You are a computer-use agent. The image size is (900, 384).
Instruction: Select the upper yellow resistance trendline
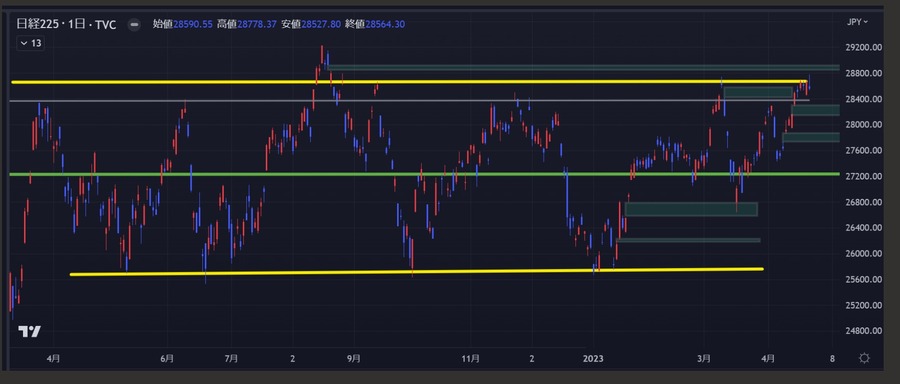click(x=409, y=82)
